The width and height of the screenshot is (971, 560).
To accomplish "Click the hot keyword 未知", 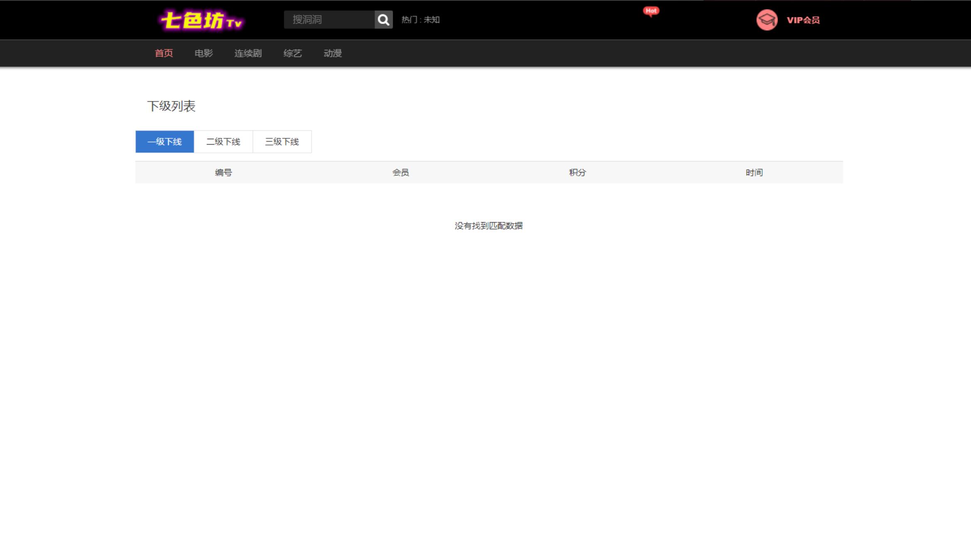I will tap(432, 20).
